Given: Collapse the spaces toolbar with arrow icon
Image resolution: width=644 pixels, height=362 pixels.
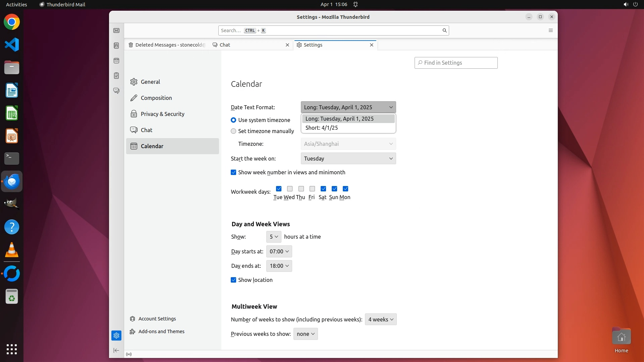Looking at the screenshot, I should 116,350.
